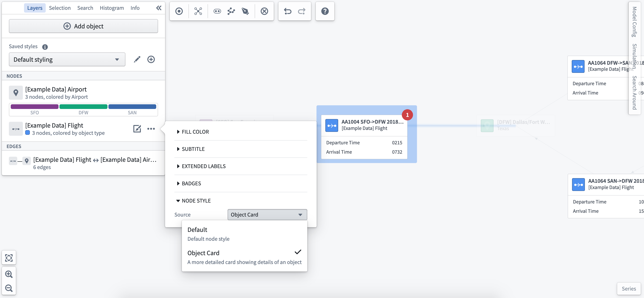Click fit-to-screen icon at bottom left
Viewport: 644px width, 298px height.
[9, 258]
